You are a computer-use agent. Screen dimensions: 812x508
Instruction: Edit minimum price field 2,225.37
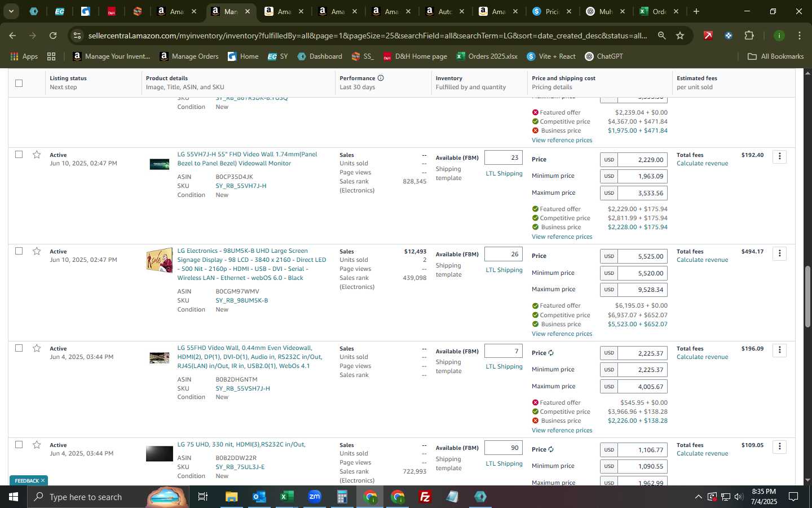click(x=642, y=370)
